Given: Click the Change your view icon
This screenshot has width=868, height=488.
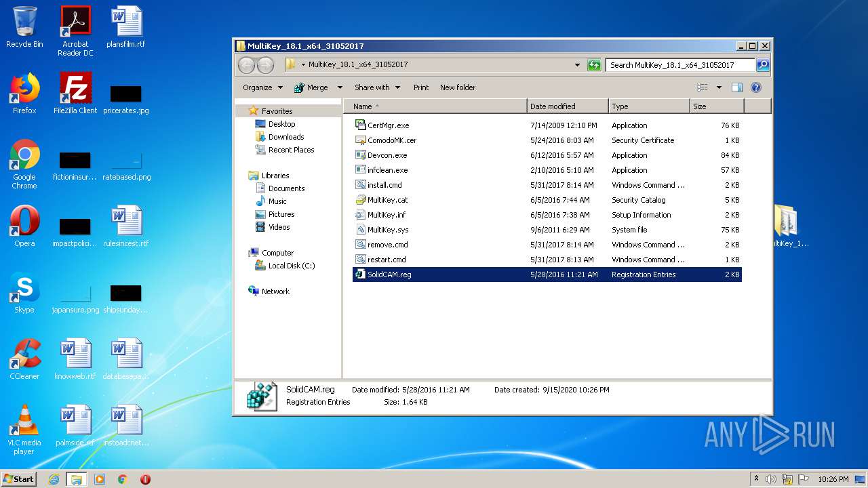Looking at the screenshot, I should (703, 87).
